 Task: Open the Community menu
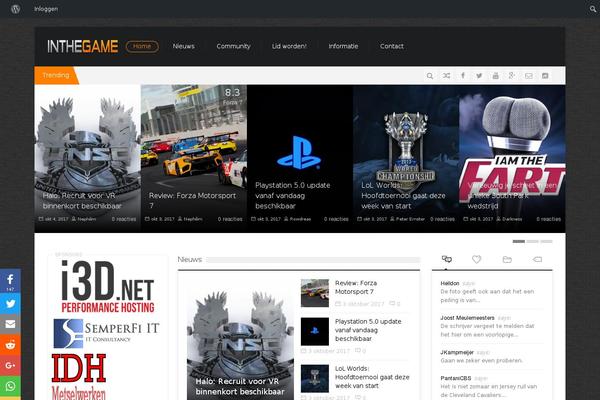(x=233, y=46)
